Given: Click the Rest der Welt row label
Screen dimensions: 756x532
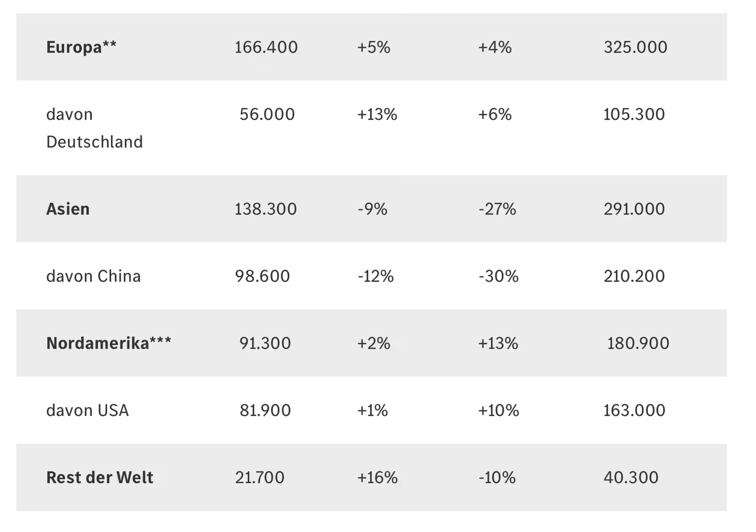Looking at the screenshot, I should 100,478.
